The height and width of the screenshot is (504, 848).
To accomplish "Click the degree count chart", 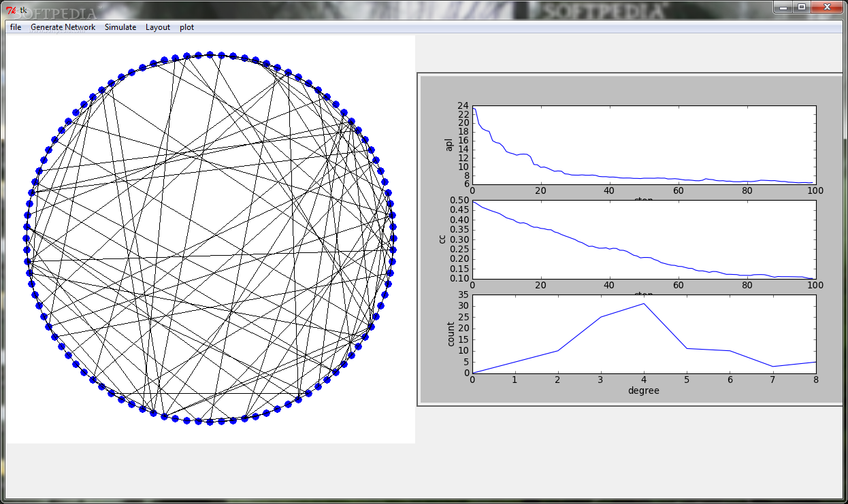I will [644, 333].
